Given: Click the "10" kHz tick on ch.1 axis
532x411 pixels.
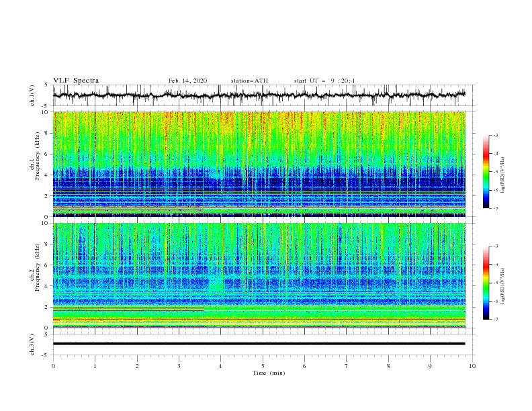Looking at the screenshot, I should coord(44,112).
